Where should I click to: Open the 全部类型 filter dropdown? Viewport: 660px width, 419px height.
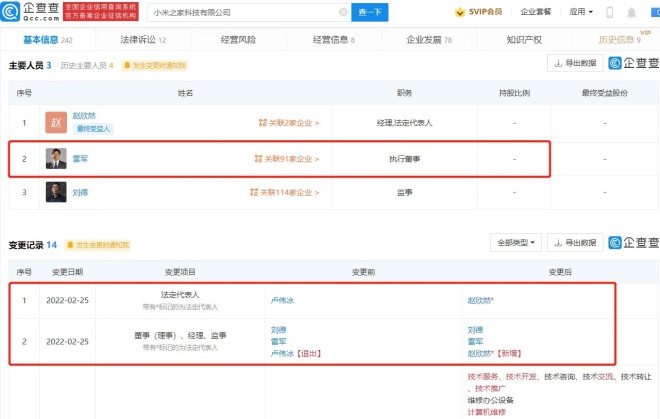coord(515,243)
